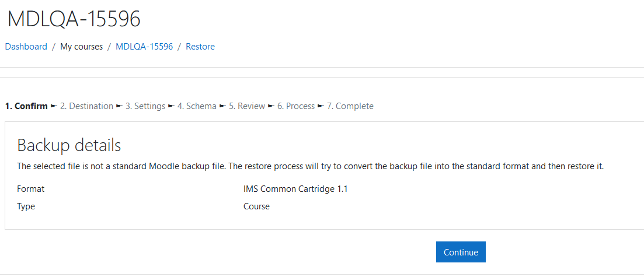Image resolution: width=644 pixels, height=277 pixels.
Task: Select the 1. Confirm step
Action: pyautogui.click(x=26, y=106)
